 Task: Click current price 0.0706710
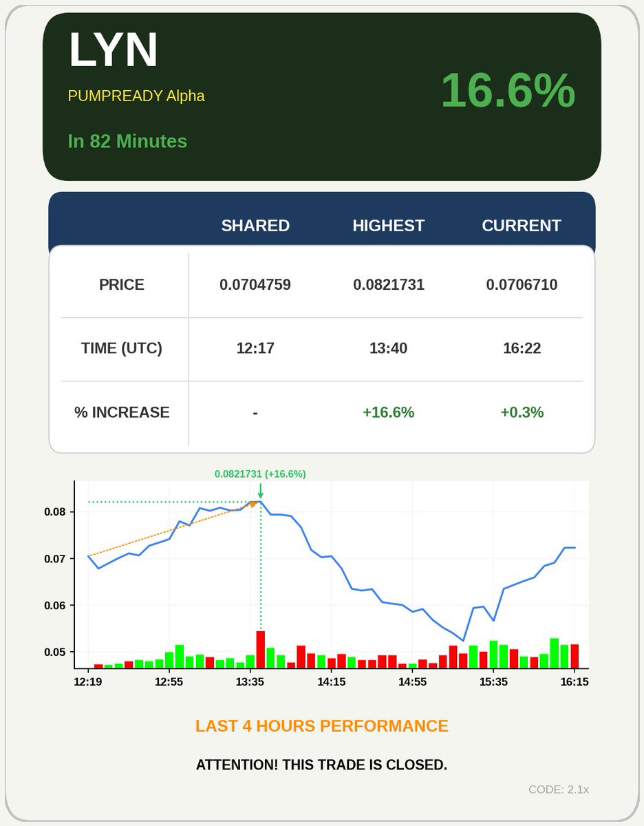point(522,284)
